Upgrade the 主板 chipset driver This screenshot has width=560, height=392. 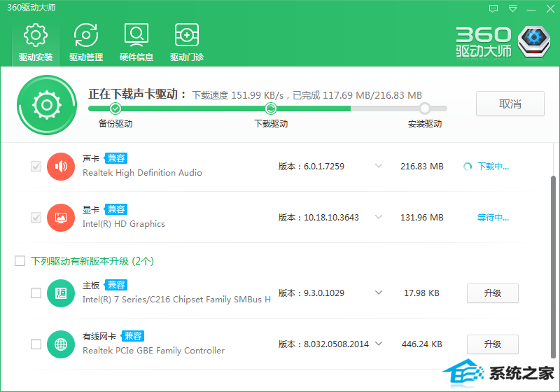tap(493, 293)
